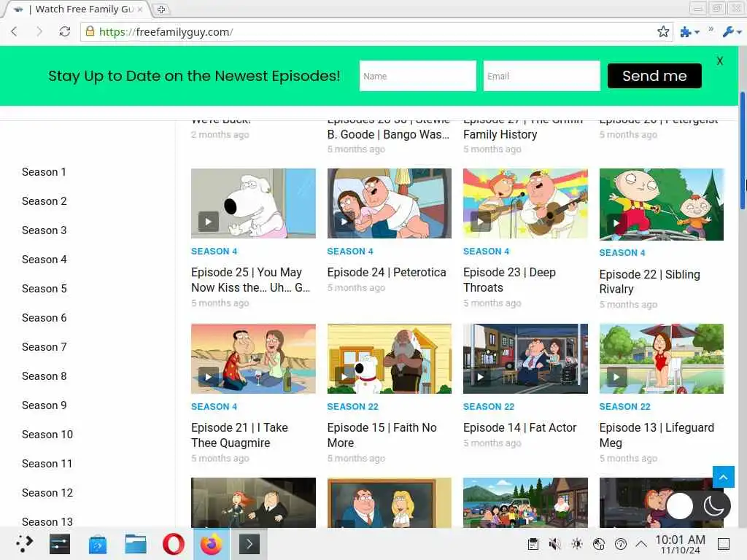
Task: Open Season 10 from sidebar
Action: [47, 435]
